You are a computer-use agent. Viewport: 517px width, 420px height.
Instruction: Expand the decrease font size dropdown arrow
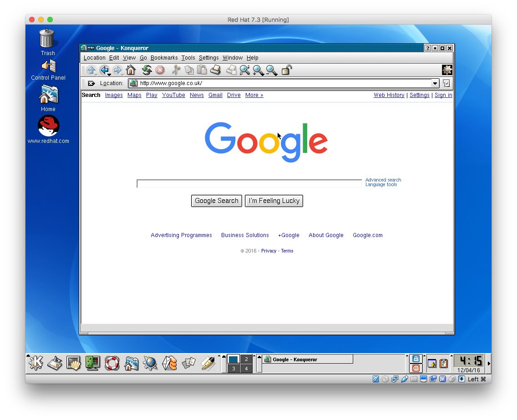276,75
